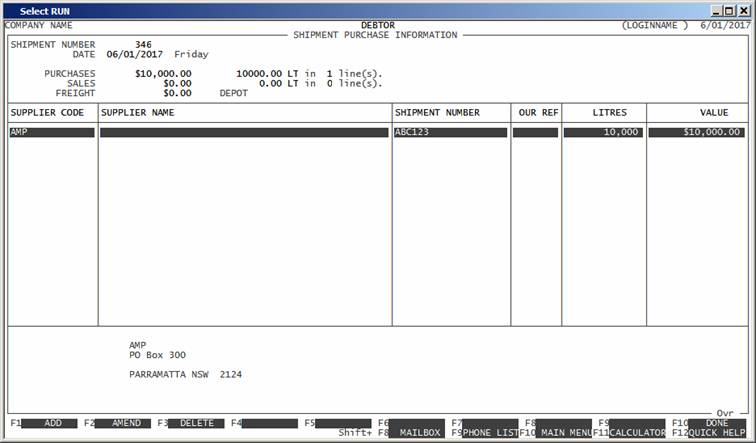Viewport: 756px width, 443px height.
Task: Click the blank F6 function key
Action: pyautogui.click(x=417, y=423)
